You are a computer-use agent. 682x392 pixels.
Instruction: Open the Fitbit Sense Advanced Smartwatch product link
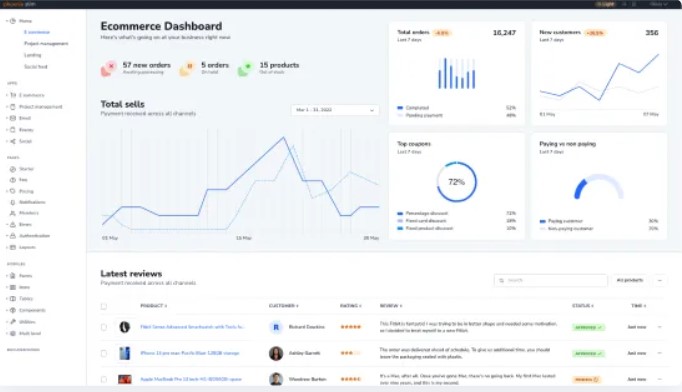[192, 327]
